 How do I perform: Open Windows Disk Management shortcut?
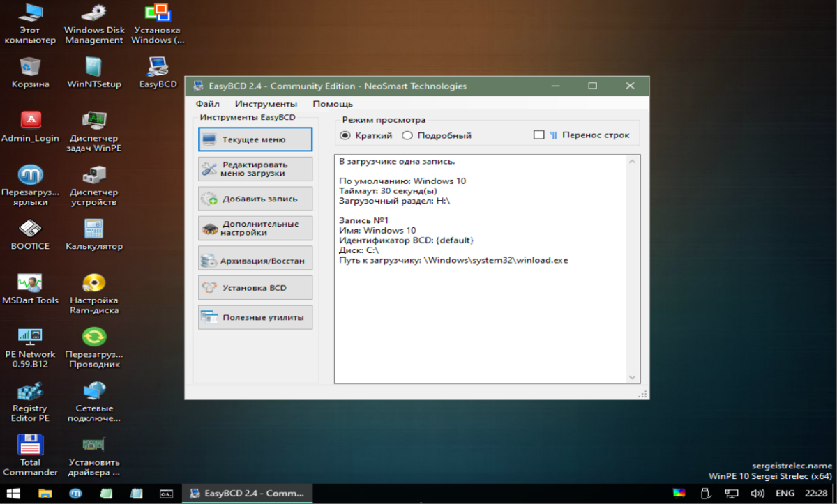(x=94, y=24)
